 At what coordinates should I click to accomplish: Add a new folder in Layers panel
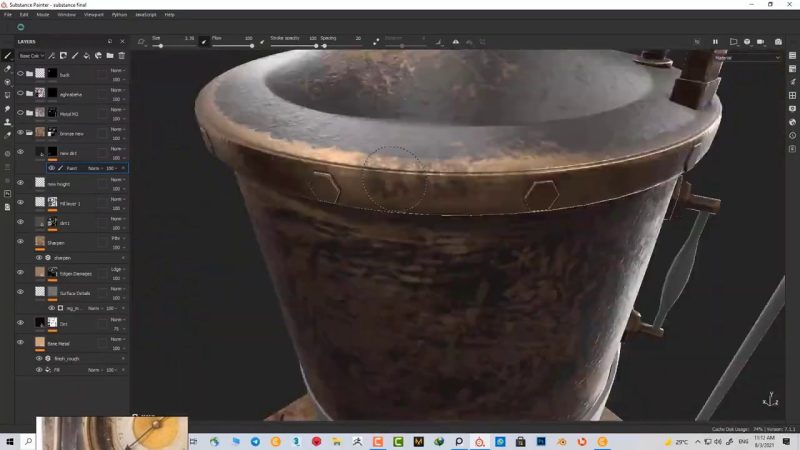click(110, 56)
